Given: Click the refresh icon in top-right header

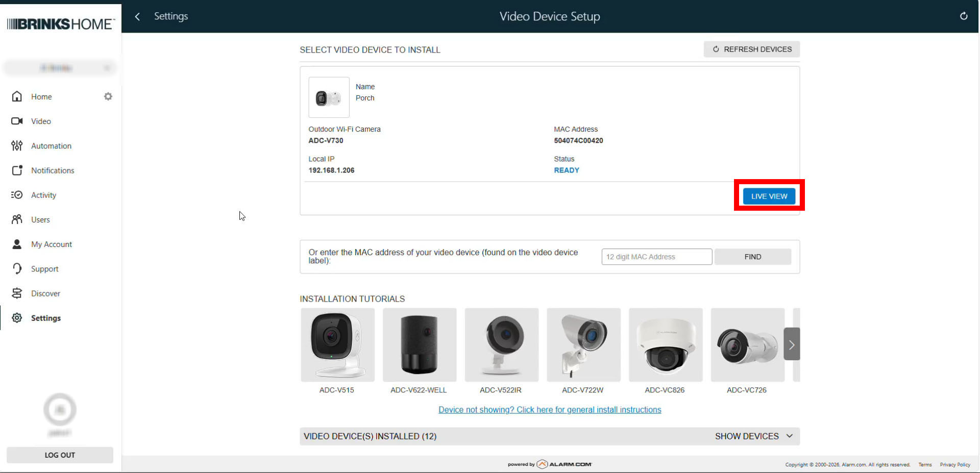Looking at the screenshot, I should (964, 16).
